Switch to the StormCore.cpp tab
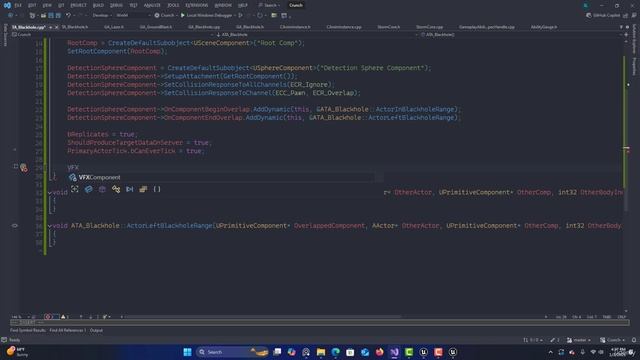Image resolution: width=640 pixels, height=360 pixels. coord(429,27)
